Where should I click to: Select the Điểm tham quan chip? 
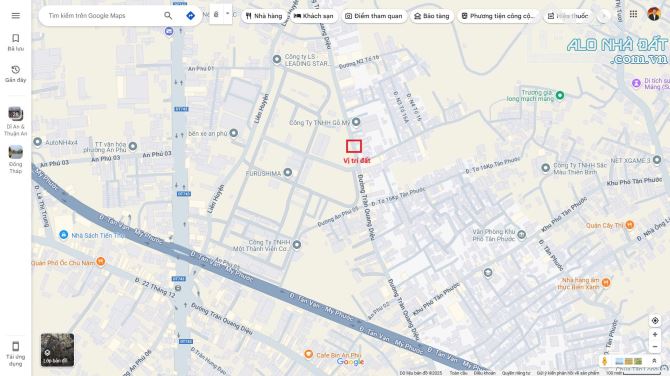[374, 16]
